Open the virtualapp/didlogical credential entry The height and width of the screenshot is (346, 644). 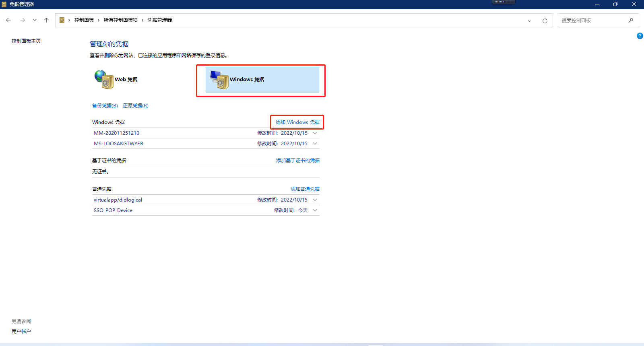point(118,200)
